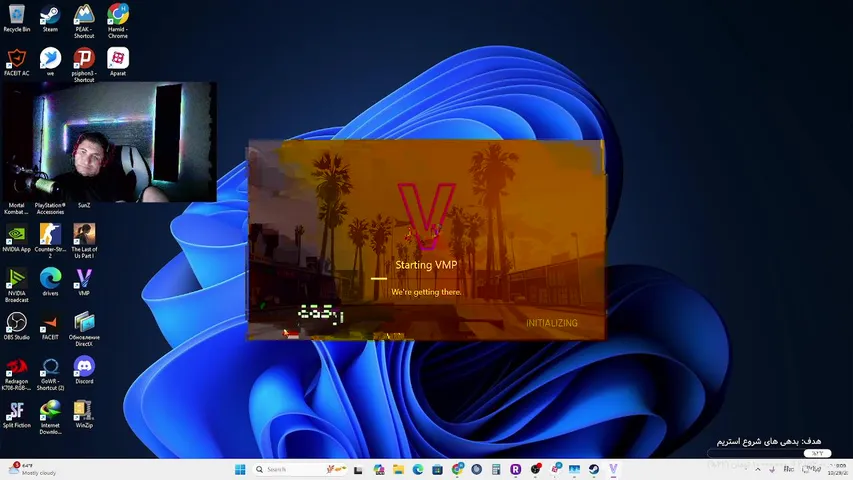
Task: Click the SunZ desktop label
Action: point(84,205)
